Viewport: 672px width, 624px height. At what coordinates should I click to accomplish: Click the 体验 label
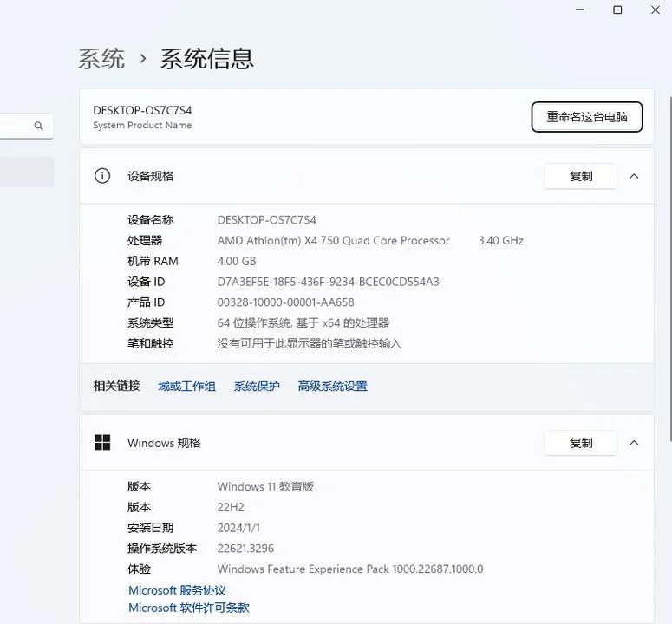coord(139,569)
